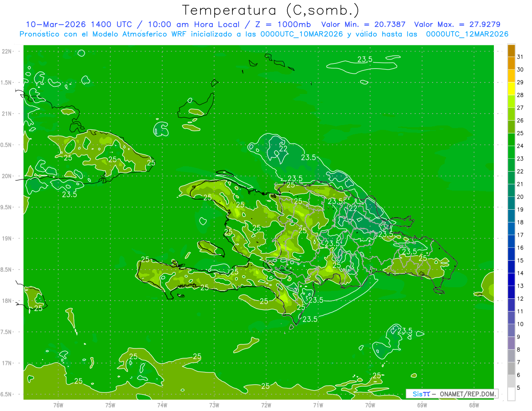Select yellow legend swatch between 28 and 29
The image size is (532, 411).
(x=511, y=89)
